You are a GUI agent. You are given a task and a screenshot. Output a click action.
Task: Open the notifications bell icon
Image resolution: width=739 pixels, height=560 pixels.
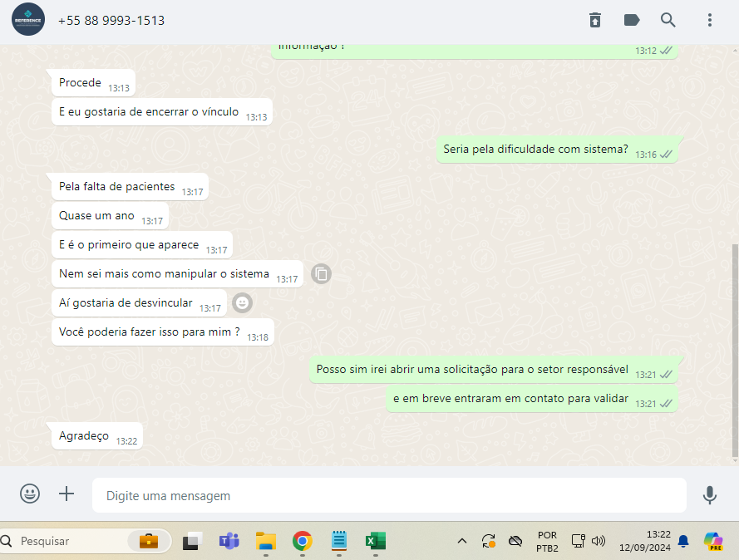point(683,541)
